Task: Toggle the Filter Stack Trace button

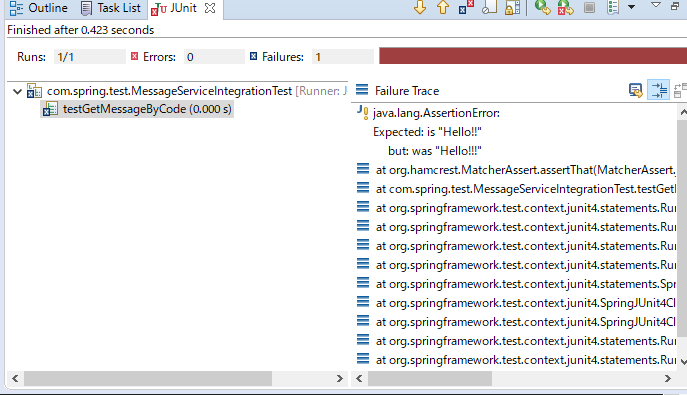Action: 659,90
